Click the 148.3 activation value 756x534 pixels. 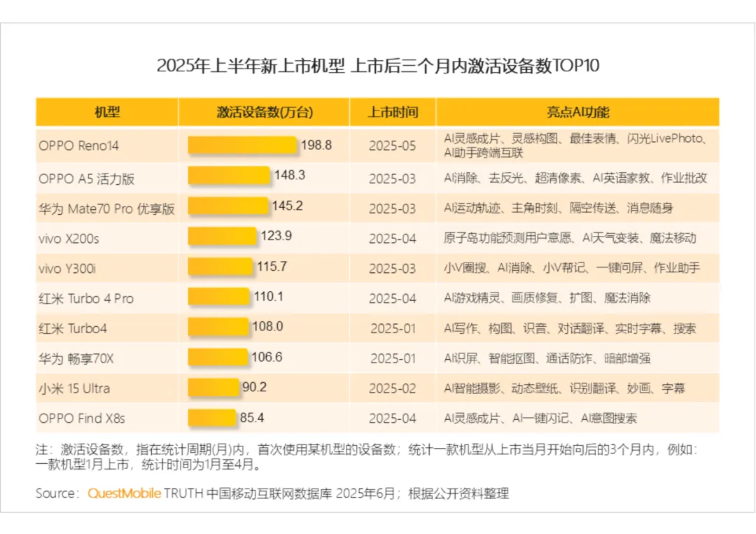click(290, 175)
